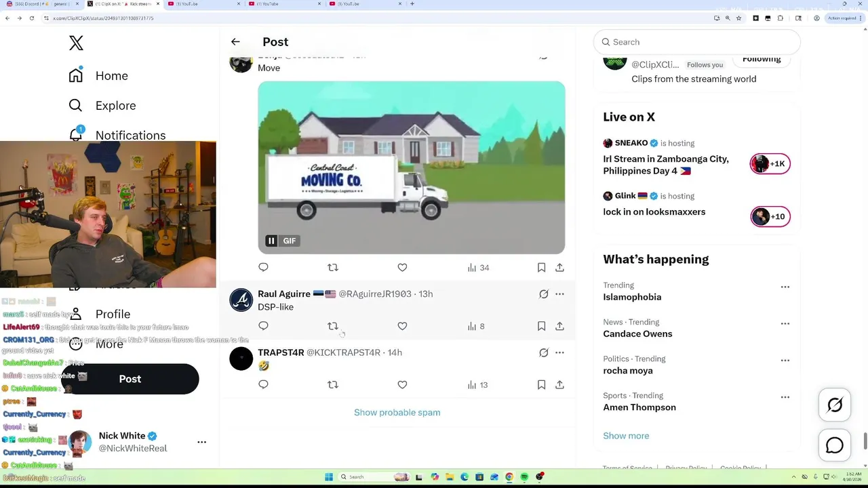The width and height of the screenshot is (868, 488).
Task: Open more options on TRAPST4R's reply
Action: [559, 352]
